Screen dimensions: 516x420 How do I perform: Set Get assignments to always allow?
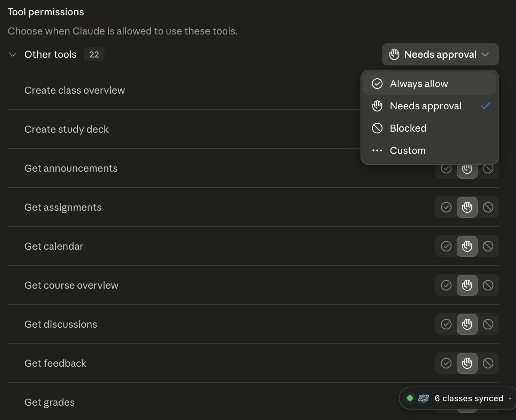(446, 207)
